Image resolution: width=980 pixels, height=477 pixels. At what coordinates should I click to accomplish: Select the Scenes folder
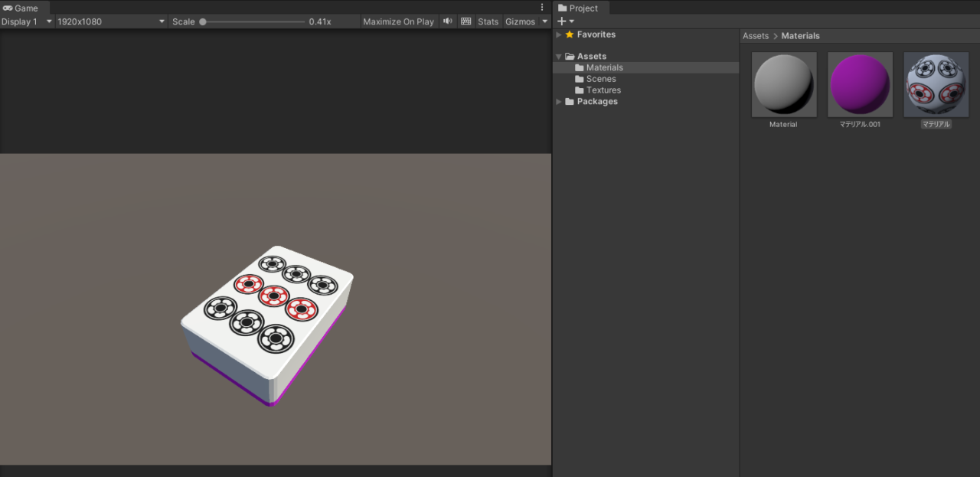point(602,78)
